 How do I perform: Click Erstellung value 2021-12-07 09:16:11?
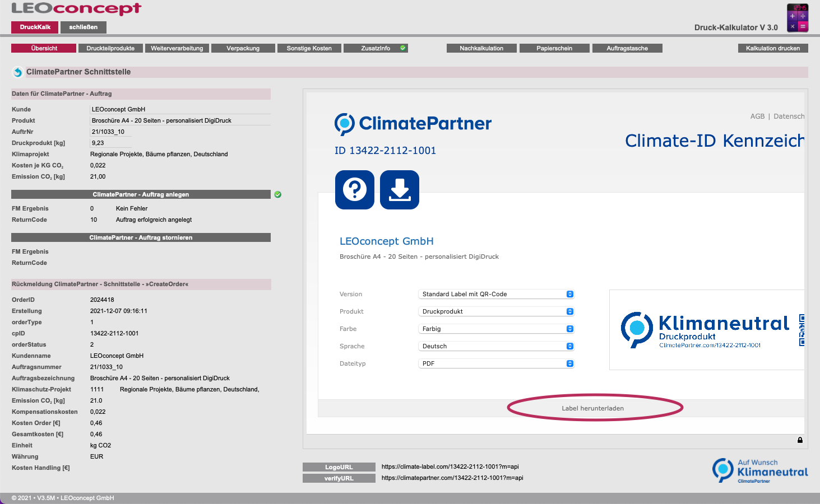(119, 311)
